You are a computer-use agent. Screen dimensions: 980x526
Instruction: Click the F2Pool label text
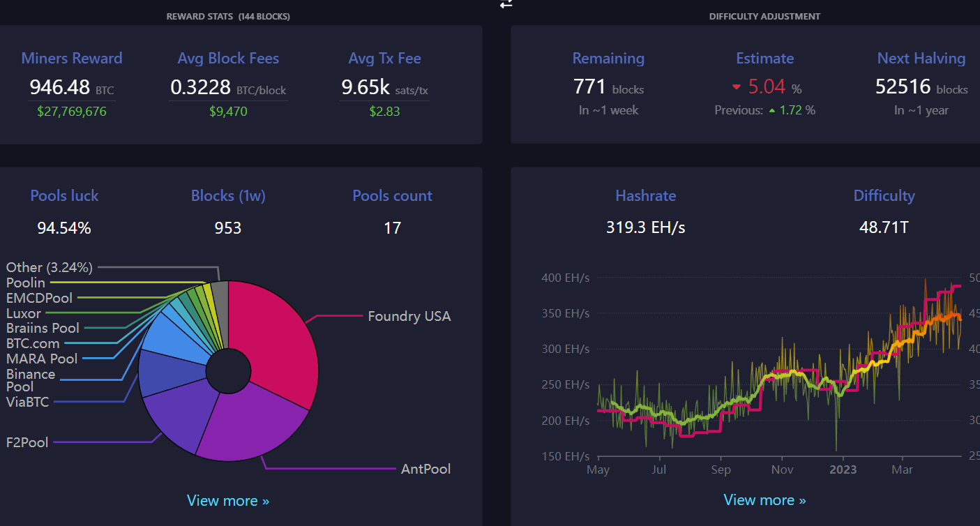pos(27,442)
